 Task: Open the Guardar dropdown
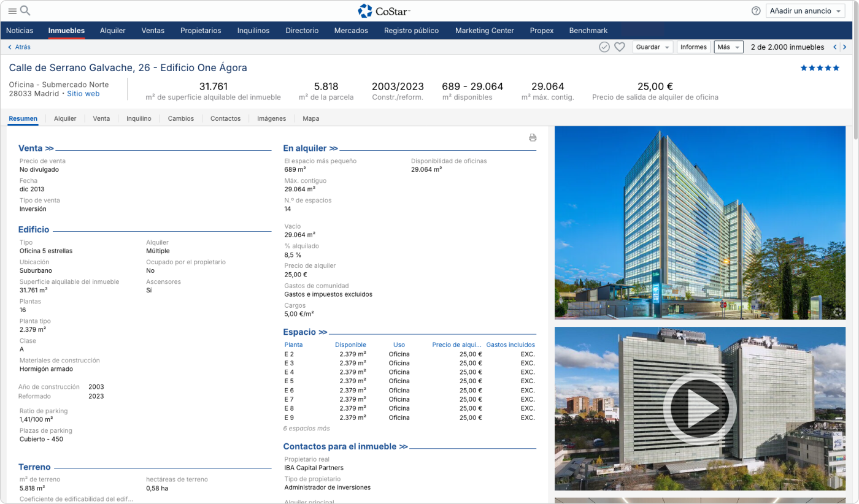coord(652,47)
